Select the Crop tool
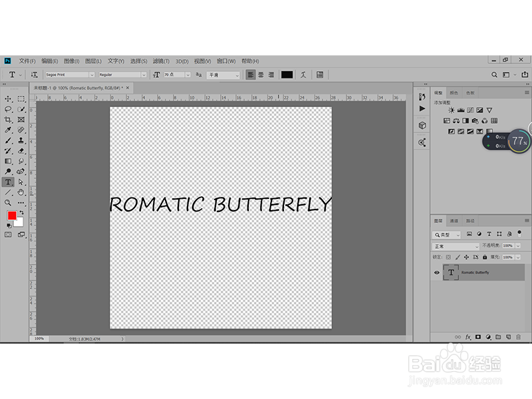The height and width of the screenshot is (399, 532). pos(8,120)
